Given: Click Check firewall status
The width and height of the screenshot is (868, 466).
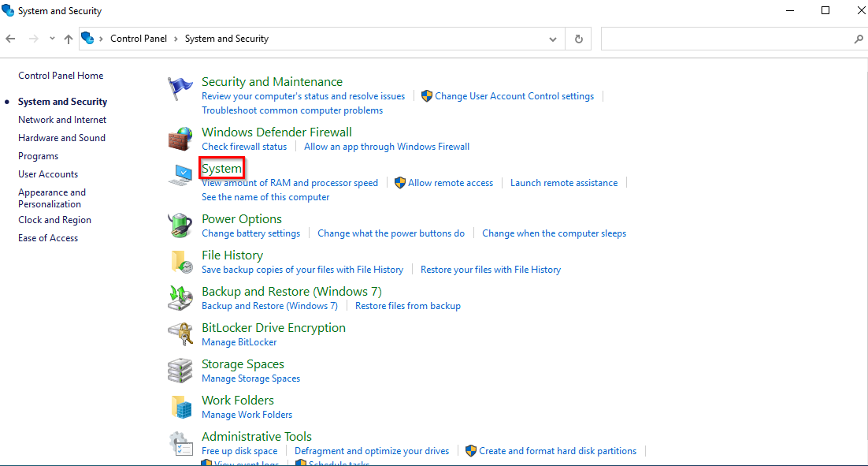Looking at the screenshot, I should (x=244, y=147).
